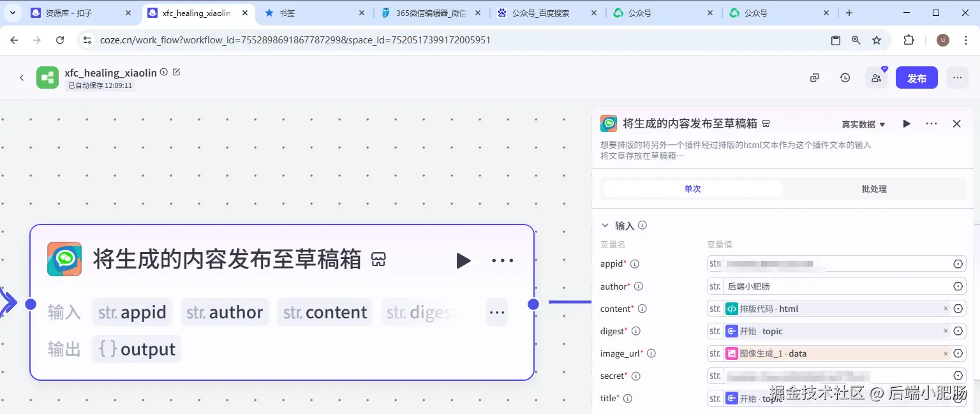Click the duplicate workflow icon in header
This screenshot has height=414, width=980.
point(814,78)
